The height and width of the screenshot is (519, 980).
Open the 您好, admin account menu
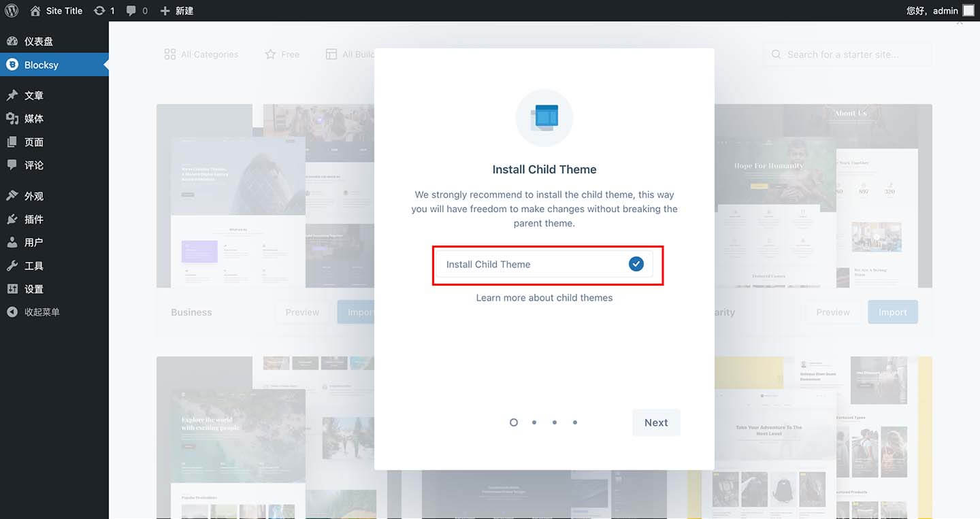click(941, 11)
